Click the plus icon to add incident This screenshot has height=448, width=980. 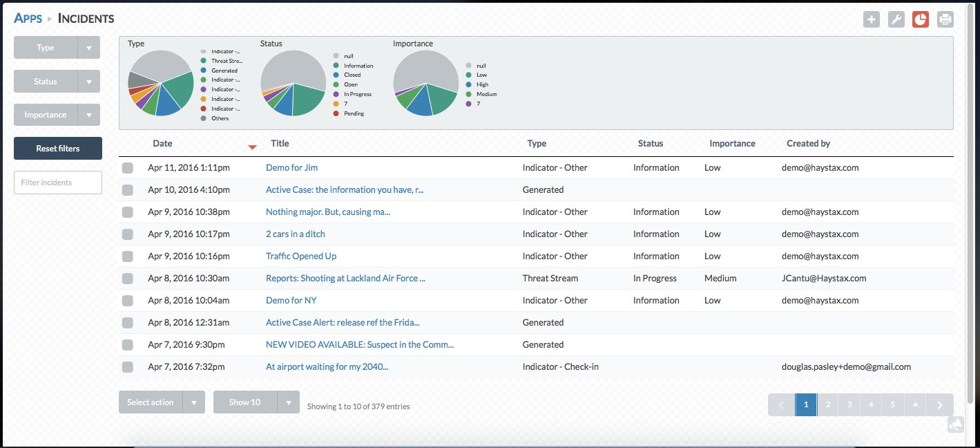(x=872, y=19)
